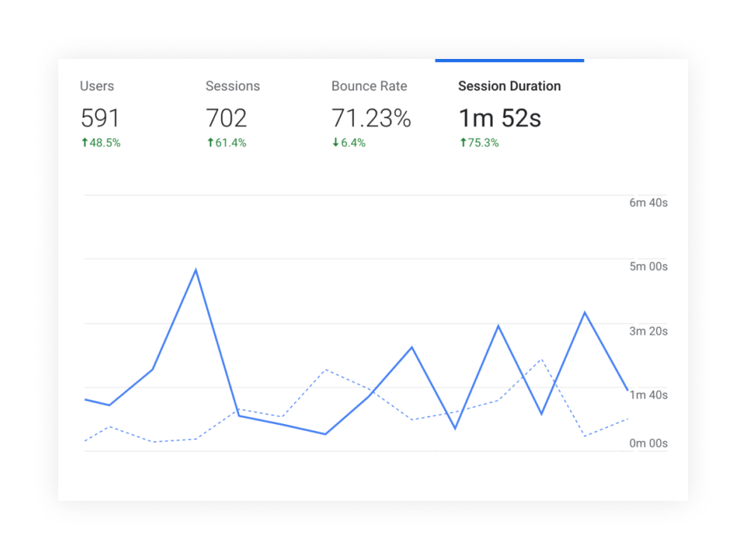
Task: Open the Sessions metric tab
Action: [232, 87]
